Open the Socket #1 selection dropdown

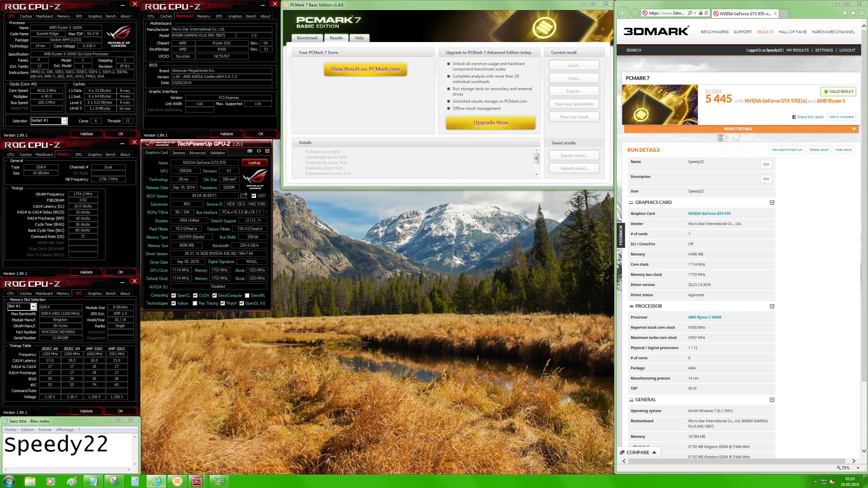tap(64, 121)
